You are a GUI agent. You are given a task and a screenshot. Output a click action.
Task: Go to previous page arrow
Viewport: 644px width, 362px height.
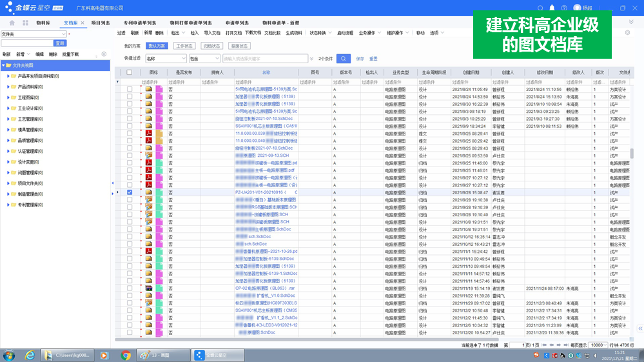pos(552,345)
